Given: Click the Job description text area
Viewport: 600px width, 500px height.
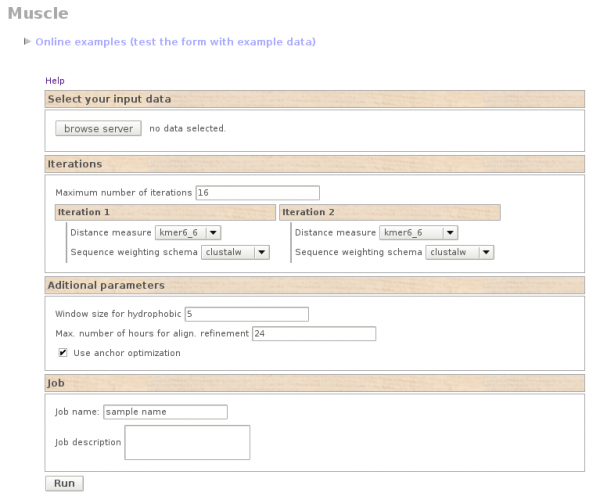Looking at the screenshot, I should point(187,443).
